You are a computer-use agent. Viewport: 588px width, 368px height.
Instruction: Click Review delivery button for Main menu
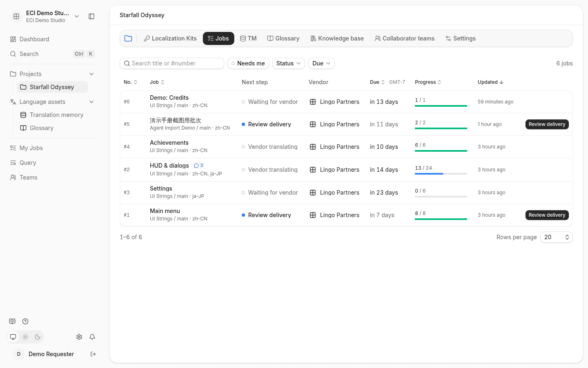pyautogui.click(x=547, y=215)
